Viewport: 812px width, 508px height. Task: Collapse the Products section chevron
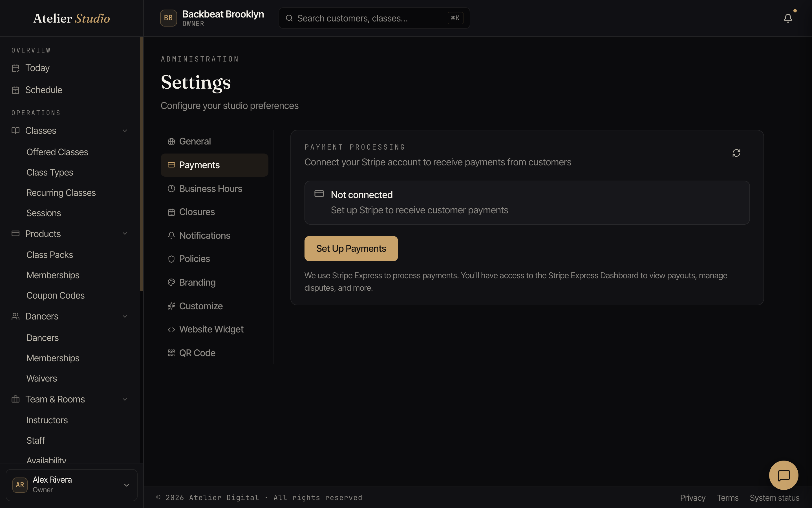pyautogui.click(x=125, y=233)
